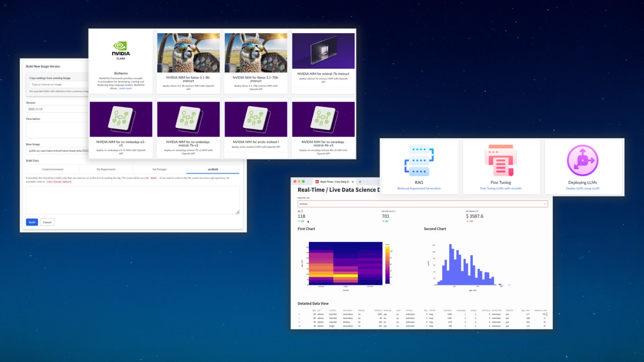Viewport: 644px width, 362px height.
Task: Open the 'Fine Tuning LLMs with Unsloth' link
Action: 501,188
